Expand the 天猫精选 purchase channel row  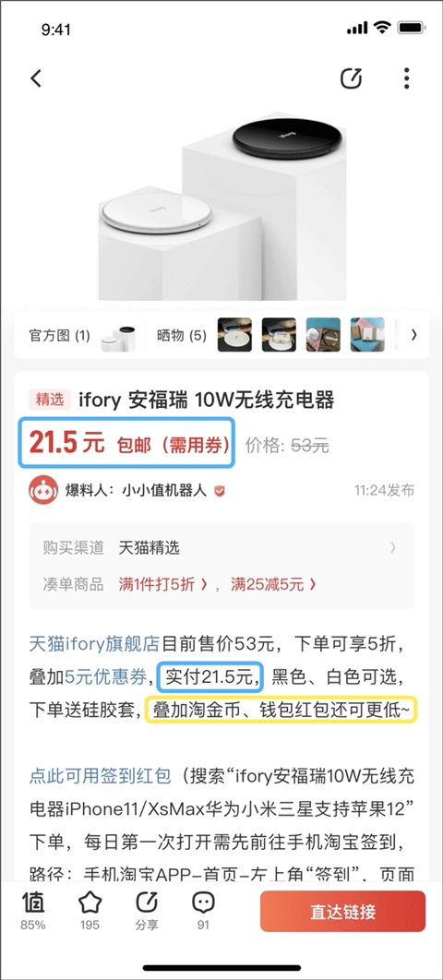[x=221, y=548]
